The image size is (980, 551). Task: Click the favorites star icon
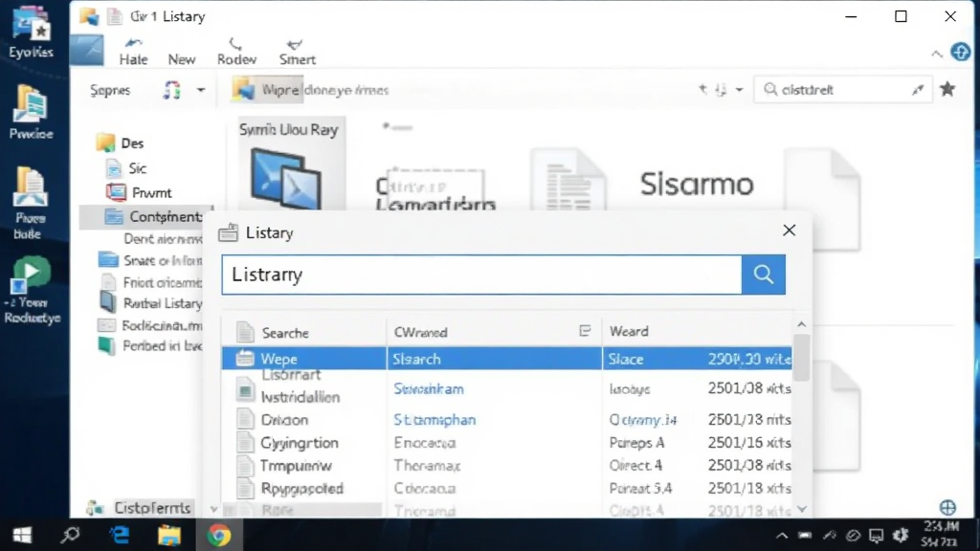click(947, 89)
